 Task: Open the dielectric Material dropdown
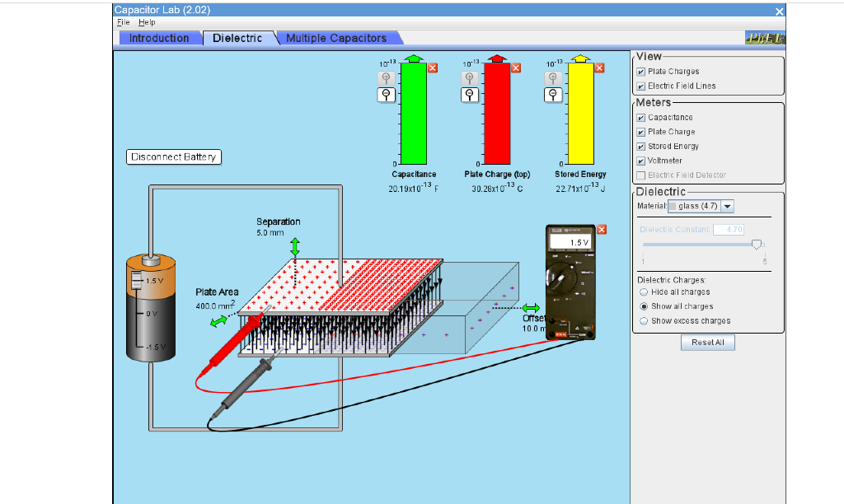click(x=727, y=206)
